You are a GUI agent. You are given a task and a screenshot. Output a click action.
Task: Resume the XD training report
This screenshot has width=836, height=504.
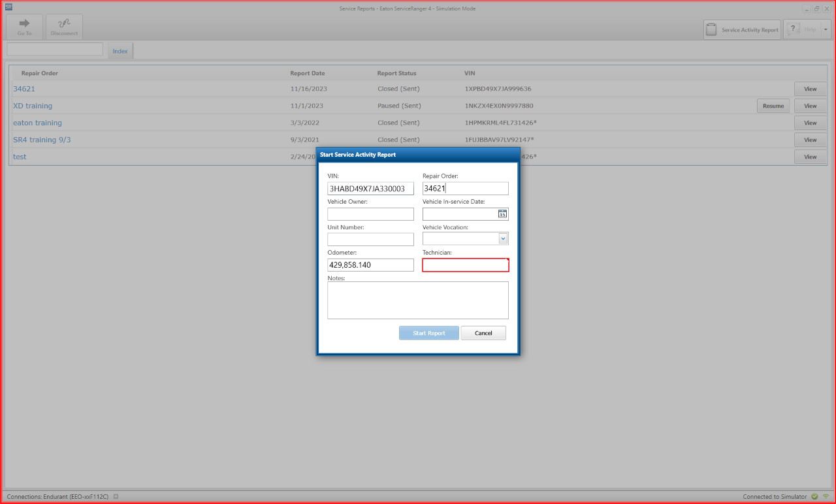coord(773,106)
